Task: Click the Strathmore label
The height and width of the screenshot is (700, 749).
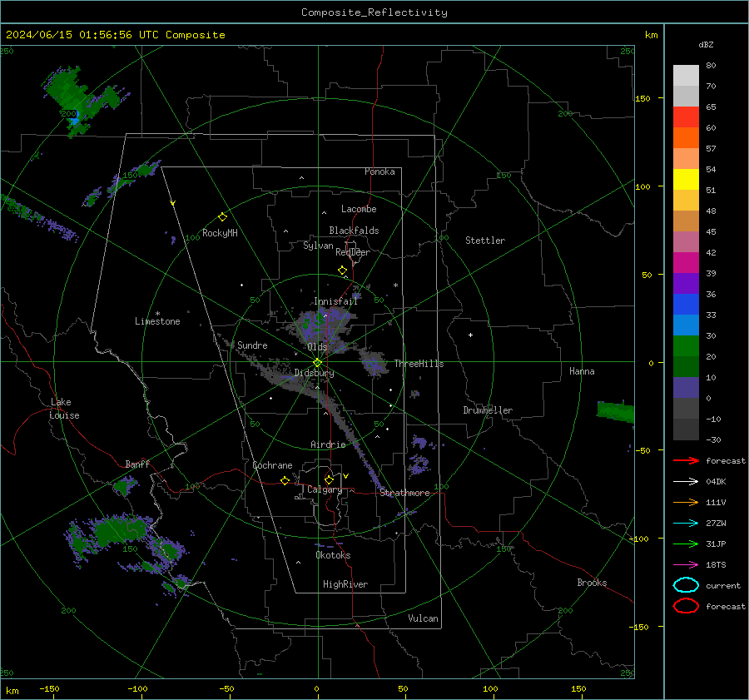Action: click(x=405, y=493)
